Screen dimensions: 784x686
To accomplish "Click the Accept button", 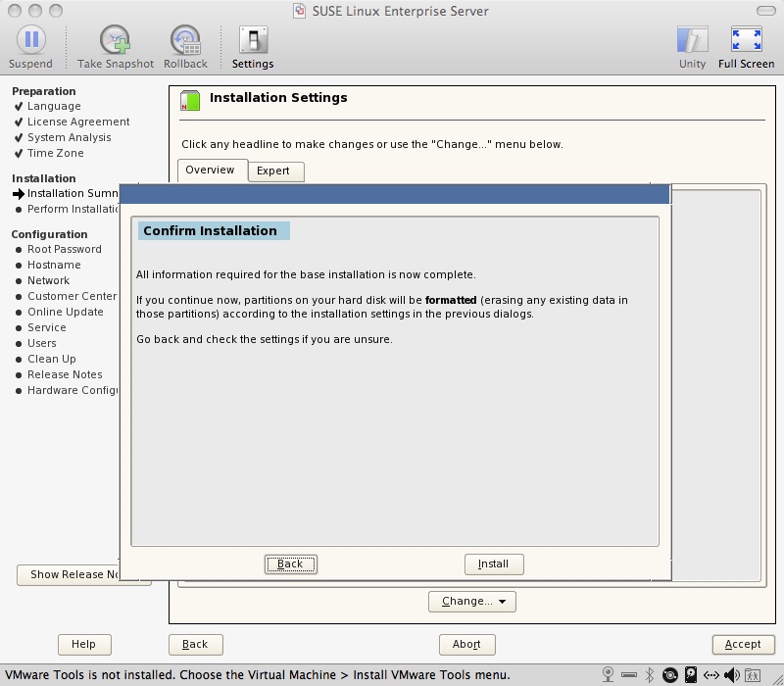I will pos(743,644).
